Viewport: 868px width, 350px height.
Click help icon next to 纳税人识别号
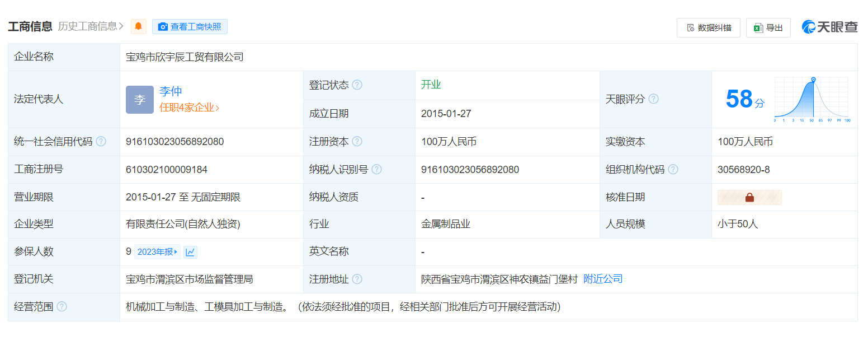click(377, 169)
